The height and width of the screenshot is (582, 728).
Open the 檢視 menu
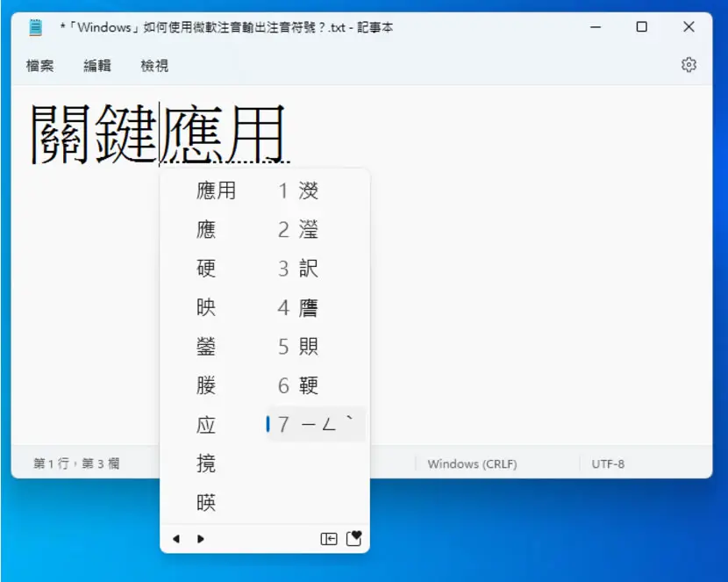point(154,66)
